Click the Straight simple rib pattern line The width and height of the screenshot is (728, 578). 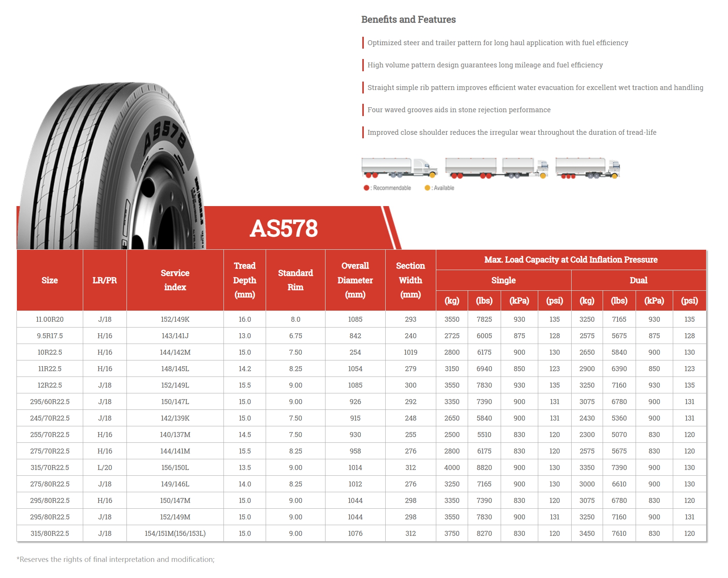(x=535, y=88)
